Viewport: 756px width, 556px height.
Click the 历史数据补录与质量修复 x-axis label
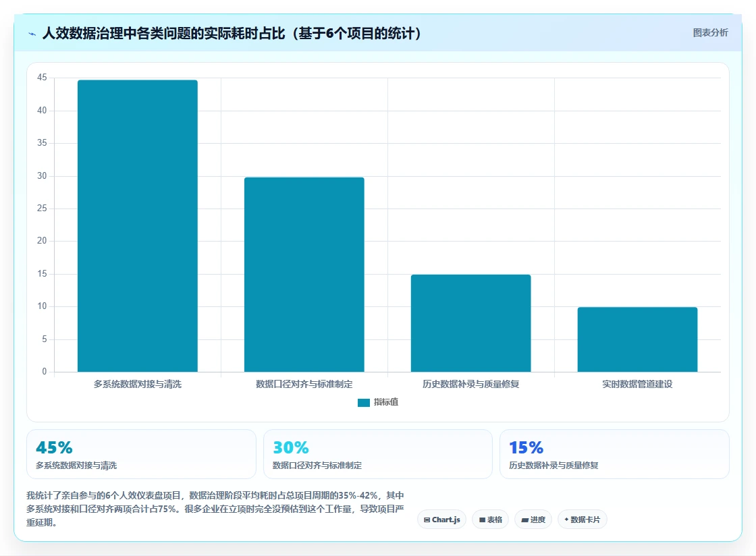(471, 384)
